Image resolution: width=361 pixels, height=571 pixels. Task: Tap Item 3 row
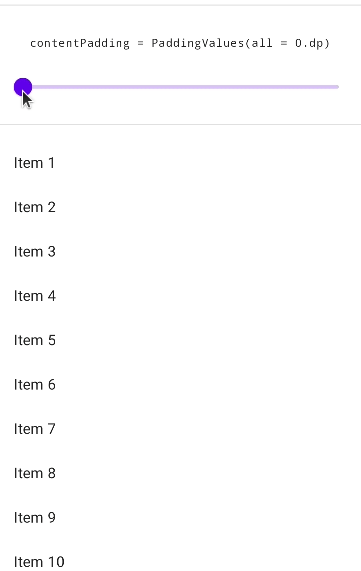(x=180, y=252)
